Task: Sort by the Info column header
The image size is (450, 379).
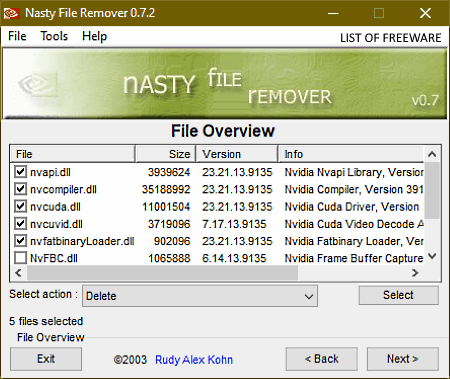Action: point(351,154)
